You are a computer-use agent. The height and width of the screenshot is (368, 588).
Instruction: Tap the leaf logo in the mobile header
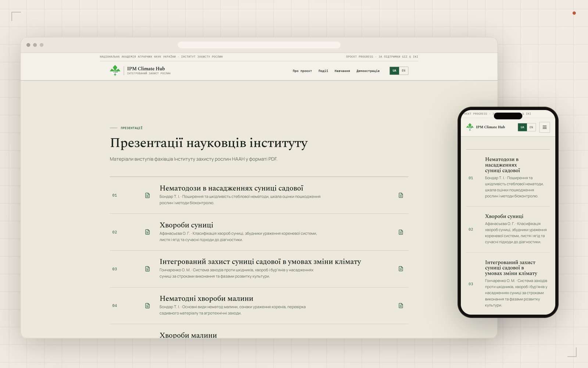(x=470, y=127)
